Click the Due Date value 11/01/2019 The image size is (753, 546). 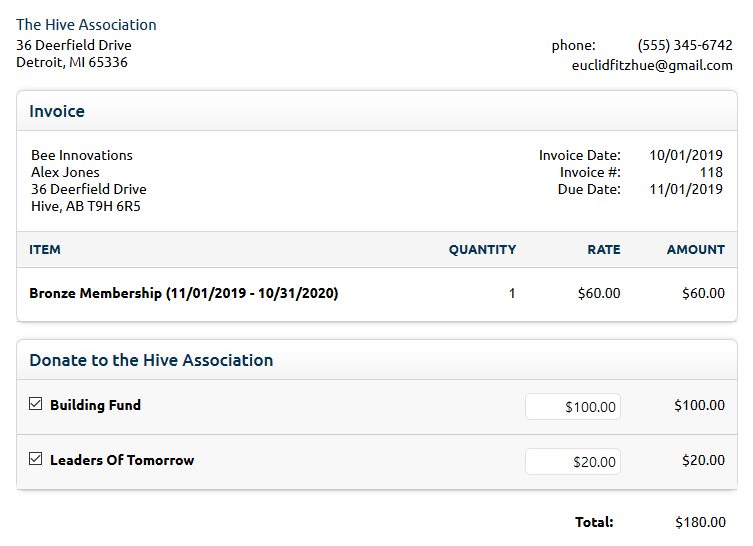coord(686,189)
